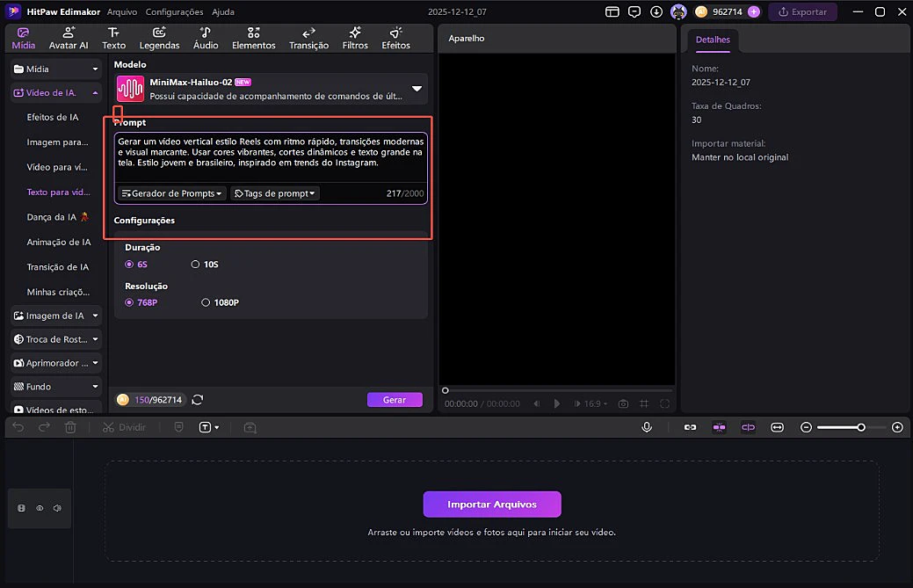Screen dimensions: 913x588
Task: Toggle the track visibility eye icon
Action: [x=40, y=508]
